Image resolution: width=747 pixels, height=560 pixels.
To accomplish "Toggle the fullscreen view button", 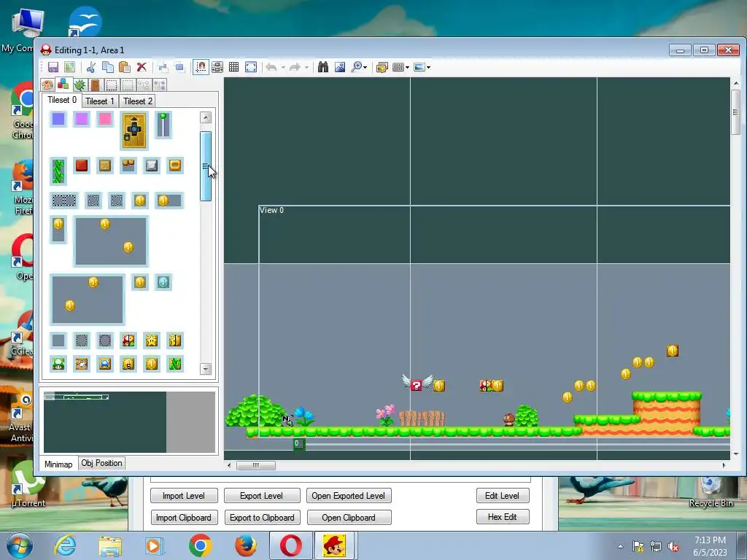I will point(251,67).
